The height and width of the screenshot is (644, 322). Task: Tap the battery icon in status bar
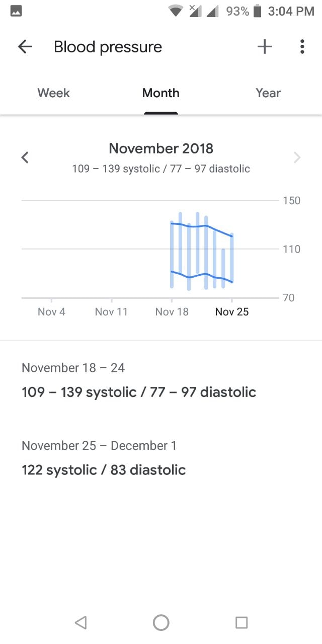tap(258, 11)
